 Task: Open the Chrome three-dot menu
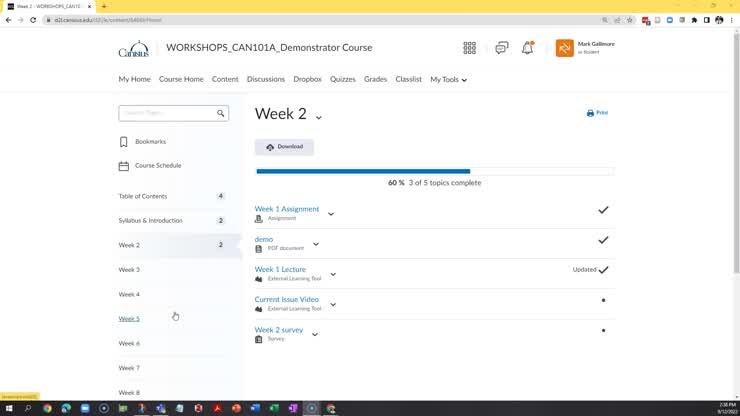click(732, 20)
